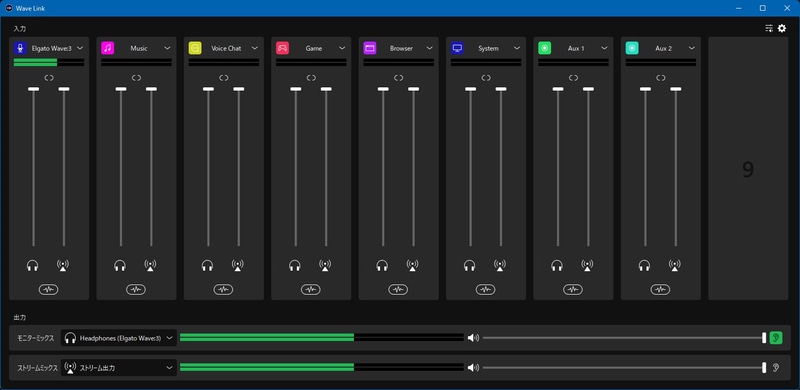Viewport: 800px width, 390px height.
Task: Click the Elgato Wave:3 microphone channel icon
Action: [20, 48]
